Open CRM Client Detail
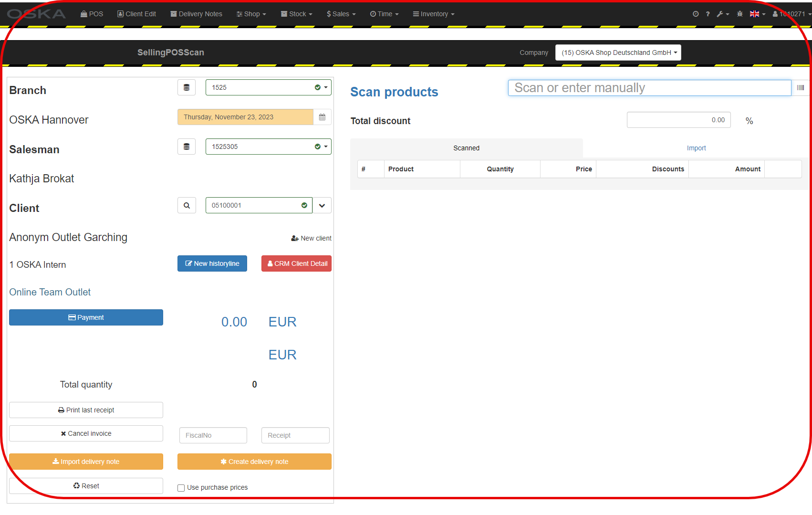Screen dimensions: 812x515 point(297,263)
